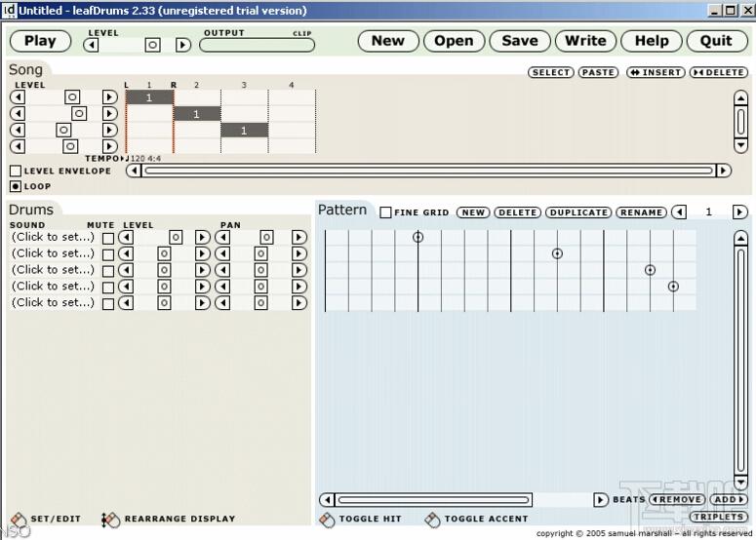
Task: Mute the first drum
Action: (x=108, y=238)
